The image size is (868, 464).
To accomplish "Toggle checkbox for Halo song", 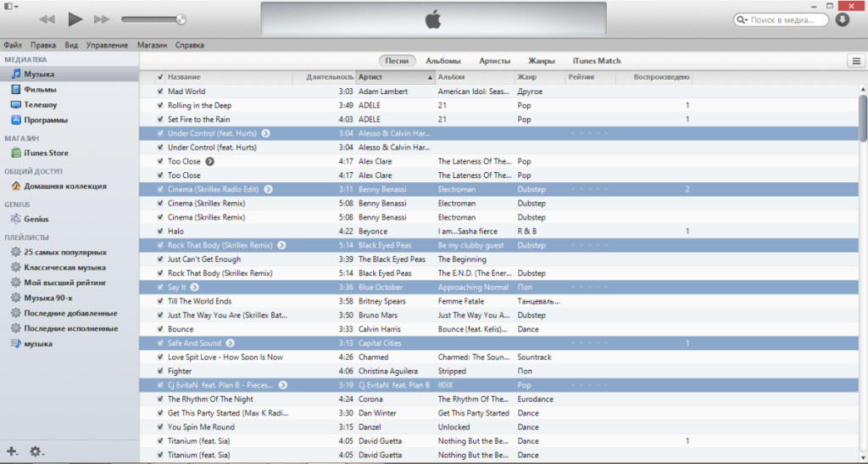I will [x=160, y=232].
